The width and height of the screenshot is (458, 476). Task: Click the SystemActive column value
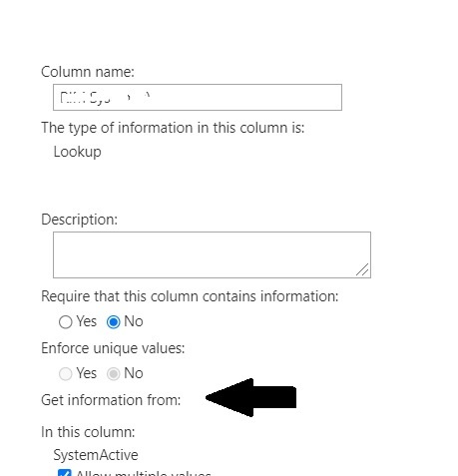(96, 455)
